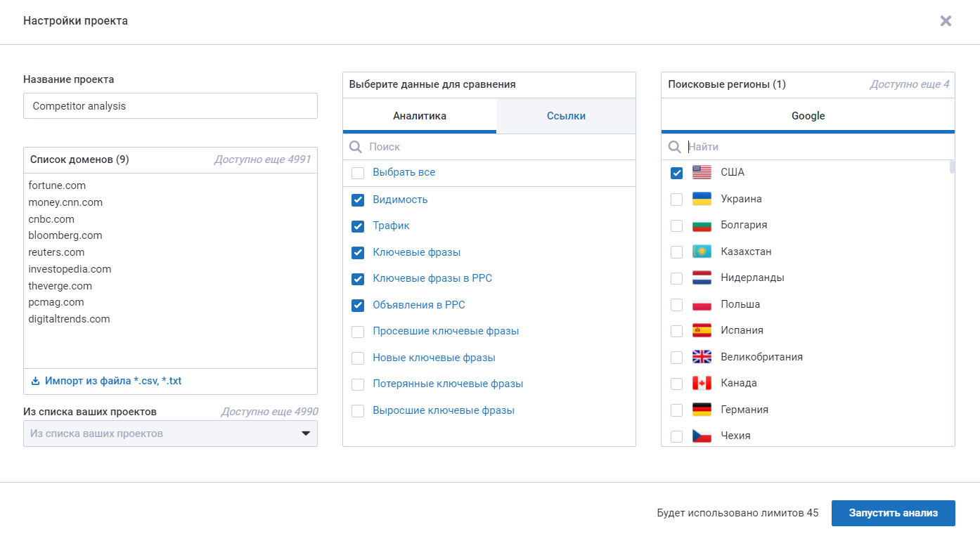This screenshot has height=541, width=980.
Task: Click the project name input field
Action: tap(170, 106)
